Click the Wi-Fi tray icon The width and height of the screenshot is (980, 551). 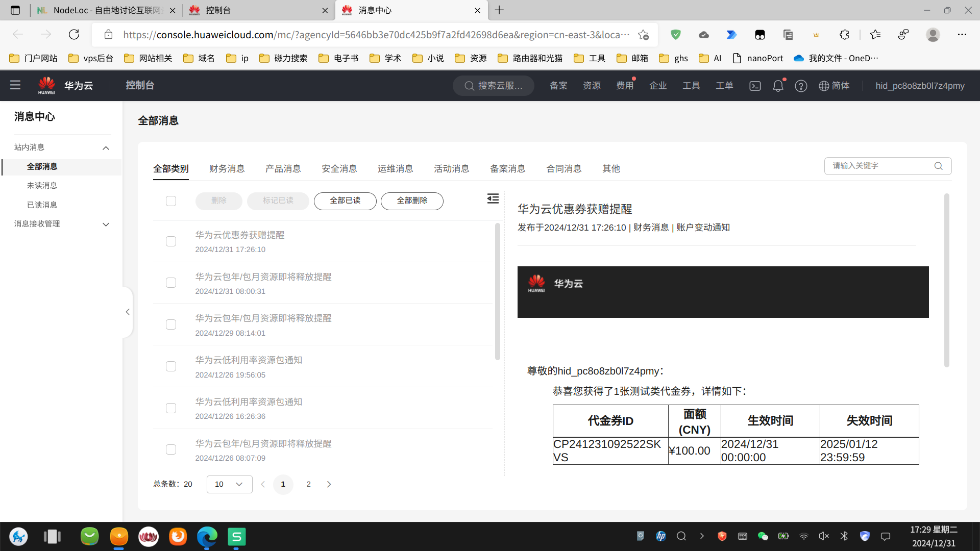point(803,536)
